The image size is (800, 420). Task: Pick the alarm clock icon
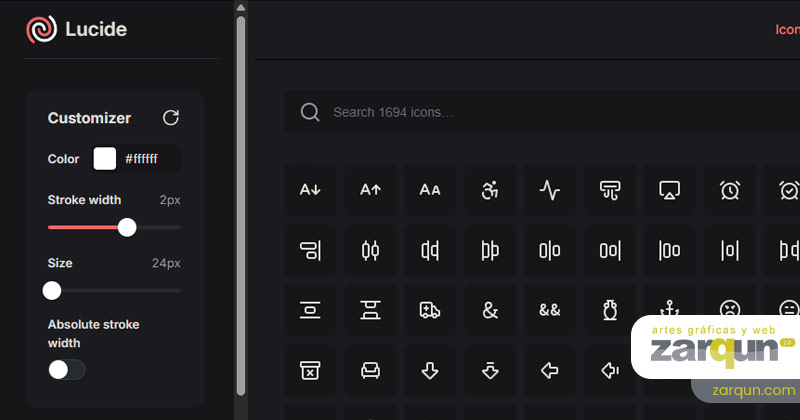point(730,190)
